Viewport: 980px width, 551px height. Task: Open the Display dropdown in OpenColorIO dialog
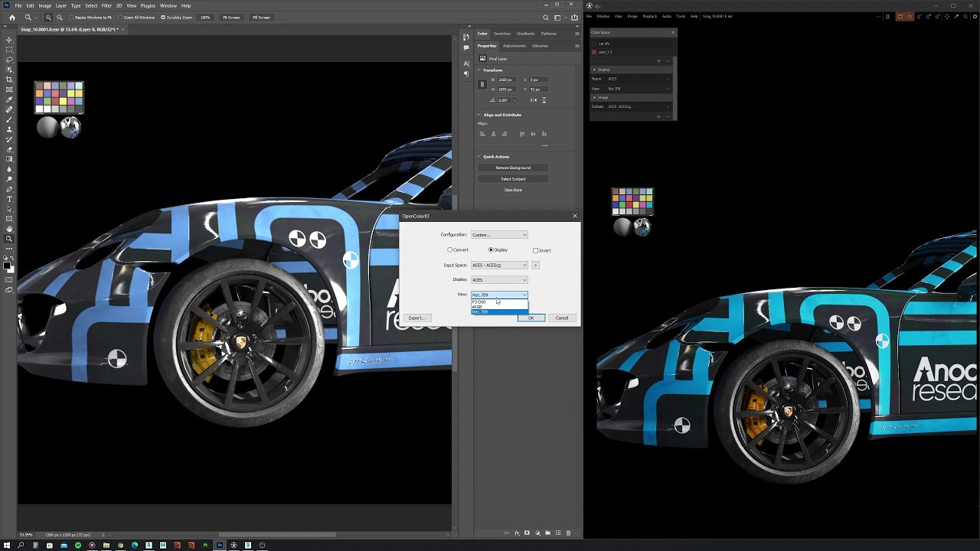point(499,279)
